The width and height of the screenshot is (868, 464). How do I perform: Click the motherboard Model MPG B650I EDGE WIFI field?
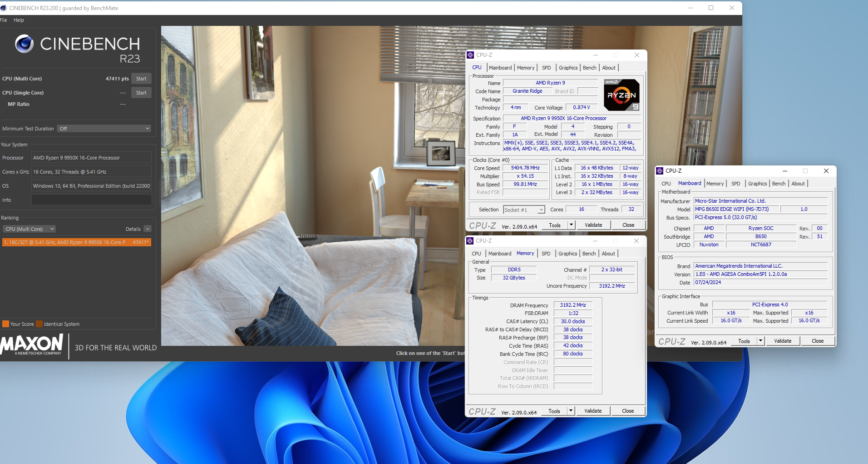click(x=736, y=210)
